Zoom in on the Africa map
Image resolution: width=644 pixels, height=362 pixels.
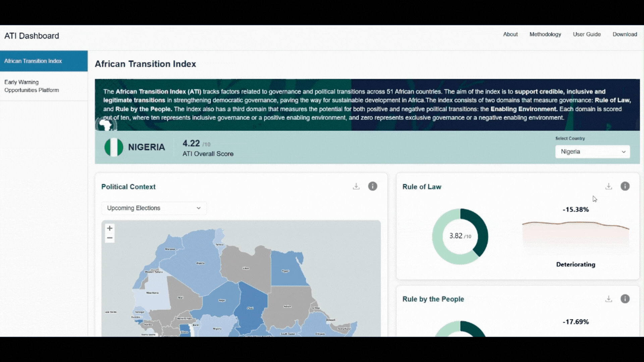tap(110, 228)
